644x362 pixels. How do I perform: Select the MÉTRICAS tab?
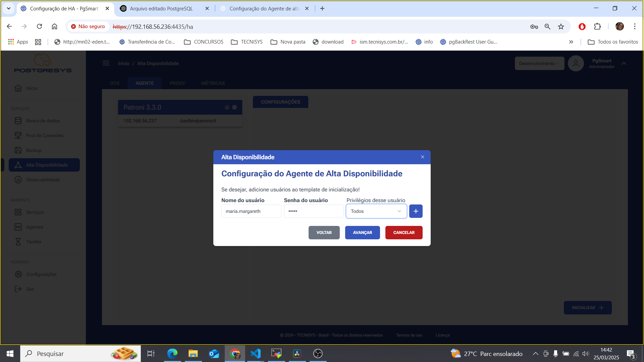pyautogui.click(x=213, y=83)
